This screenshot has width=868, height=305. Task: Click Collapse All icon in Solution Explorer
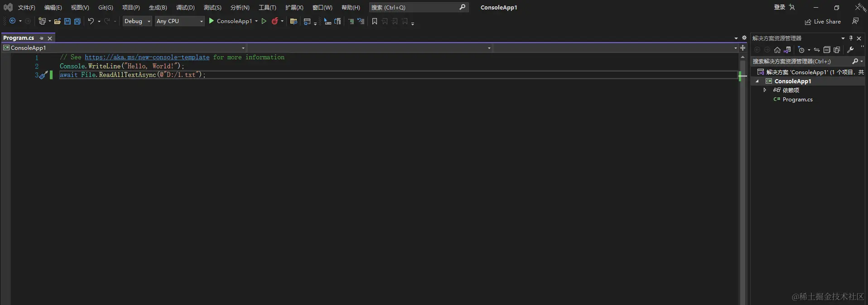(x=827, y=50)
